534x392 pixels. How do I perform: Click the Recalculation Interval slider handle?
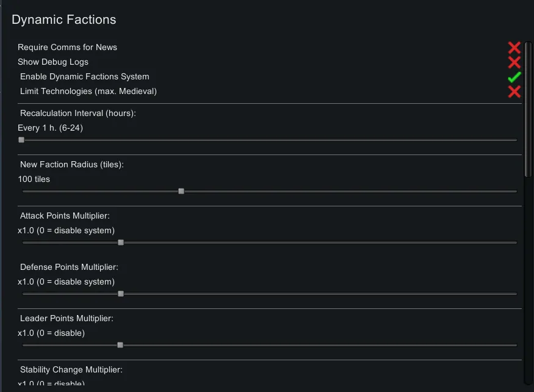(x=21, y=140)
